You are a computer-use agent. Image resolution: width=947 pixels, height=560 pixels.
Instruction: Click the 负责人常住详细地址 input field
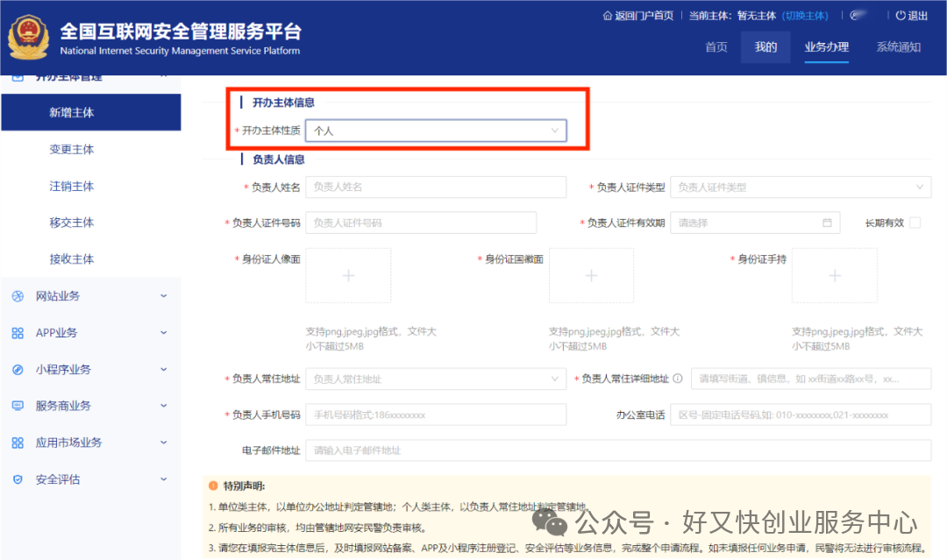click(x=811, y=379)
